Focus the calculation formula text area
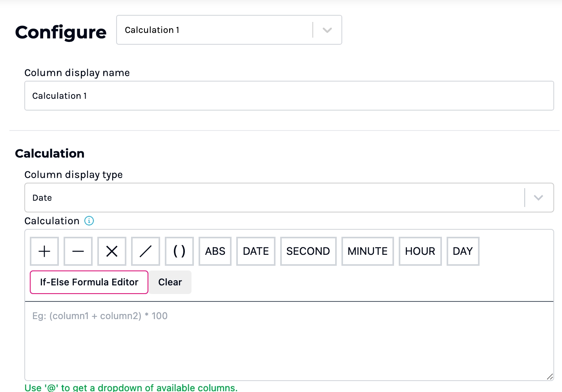This screenshot has height=392, width=562. point(289,340)
